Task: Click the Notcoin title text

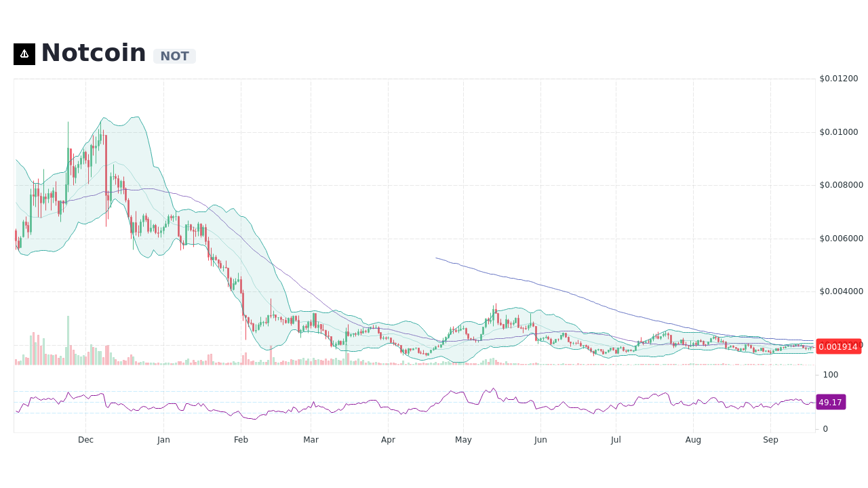Action: (93, 52)
